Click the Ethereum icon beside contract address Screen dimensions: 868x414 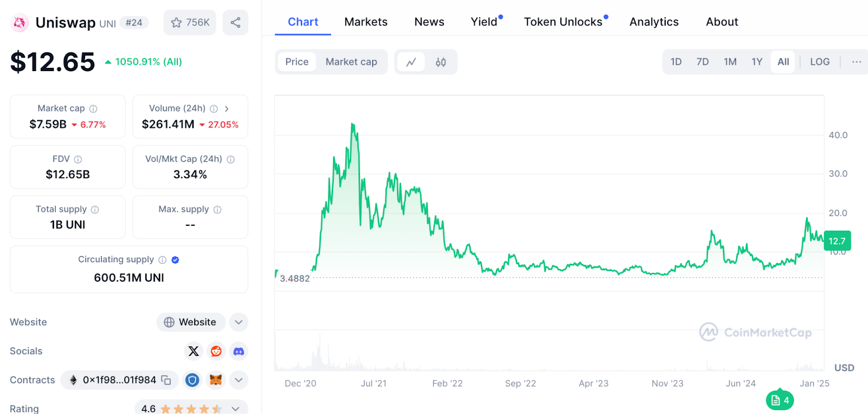(73, 380)
